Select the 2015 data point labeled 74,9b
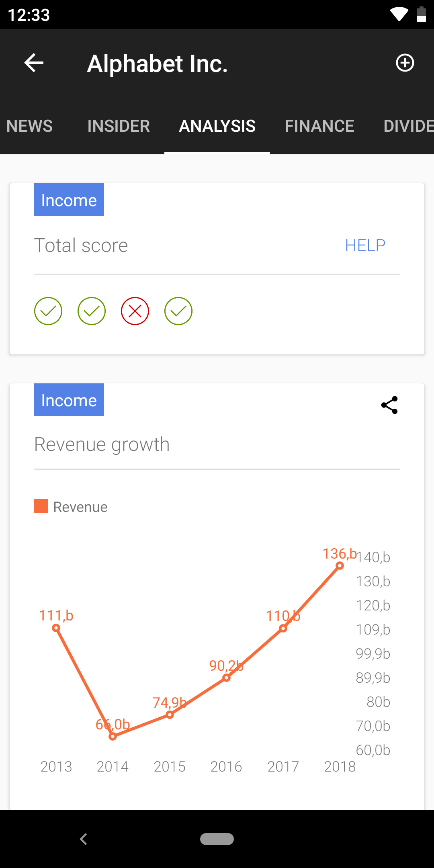Image resolution: width=434 pixels, height=868 pixels. 170,715
